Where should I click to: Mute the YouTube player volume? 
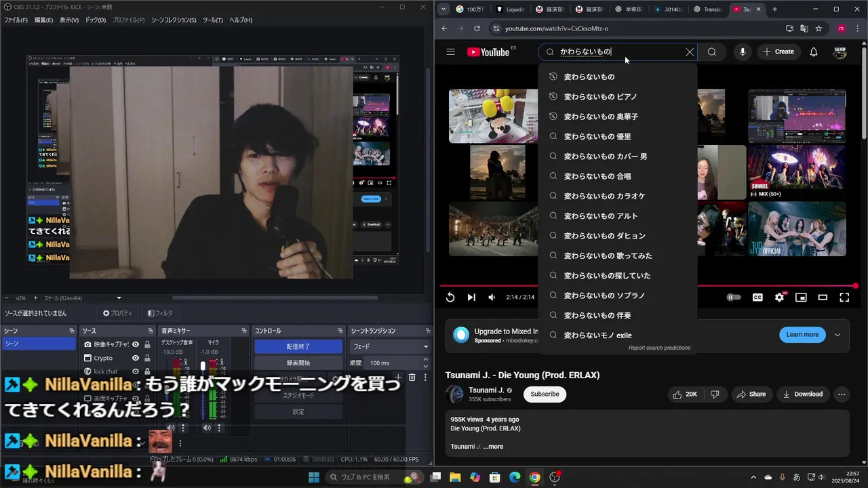[x=492, y=297]
